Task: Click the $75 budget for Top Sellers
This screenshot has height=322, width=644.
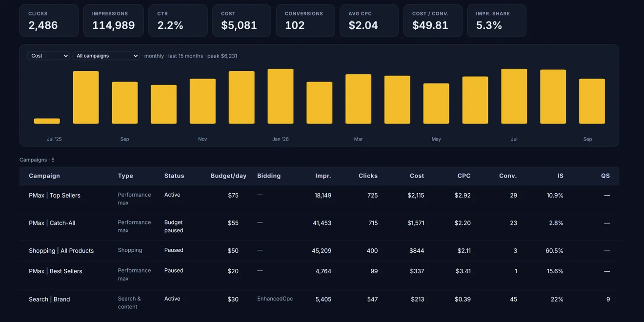Action: 233,195
